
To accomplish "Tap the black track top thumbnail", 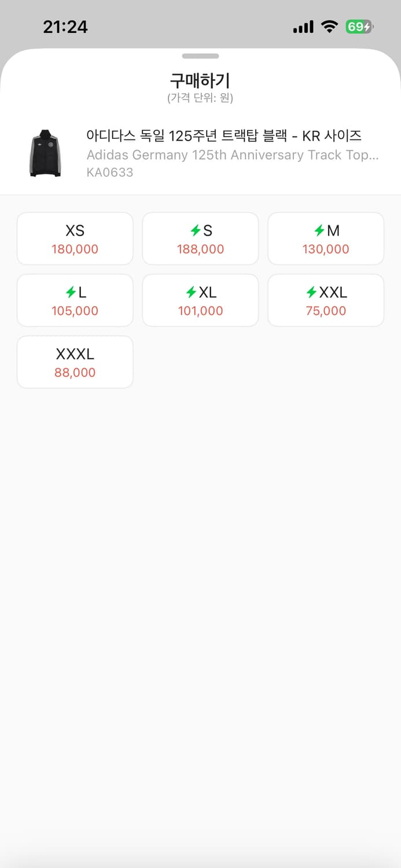I will pyautogui.click(x=45, y=153).
